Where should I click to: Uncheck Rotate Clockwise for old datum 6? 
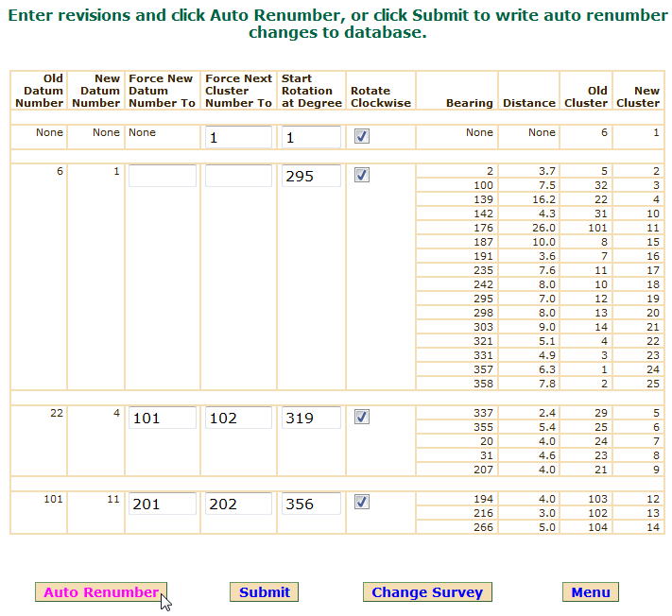[x=361, y=175]
